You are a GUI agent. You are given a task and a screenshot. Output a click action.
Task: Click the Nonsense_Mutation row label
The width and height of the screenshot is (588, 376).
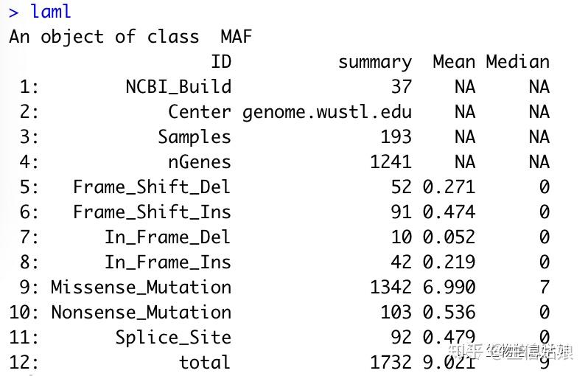(141, 313)
